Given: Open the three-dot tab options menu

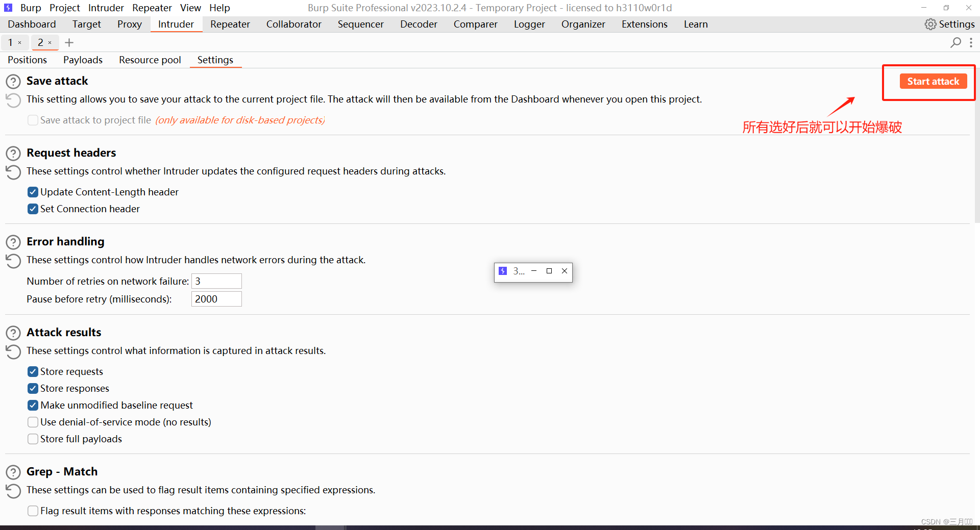Looking at the screenshot, I should point(971,43).
